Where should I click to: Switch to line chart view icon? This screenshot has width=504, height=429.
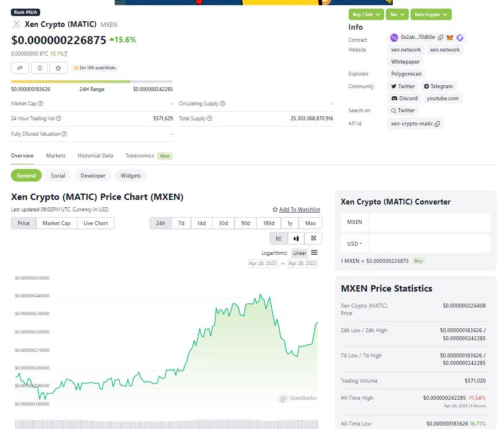[x=279, y=238]
